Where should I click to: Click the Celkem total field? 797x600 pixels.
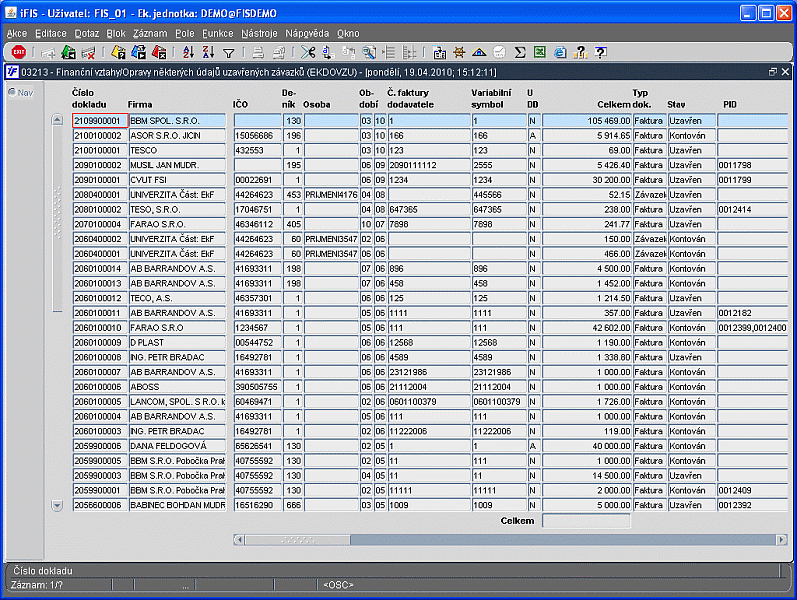586,521
